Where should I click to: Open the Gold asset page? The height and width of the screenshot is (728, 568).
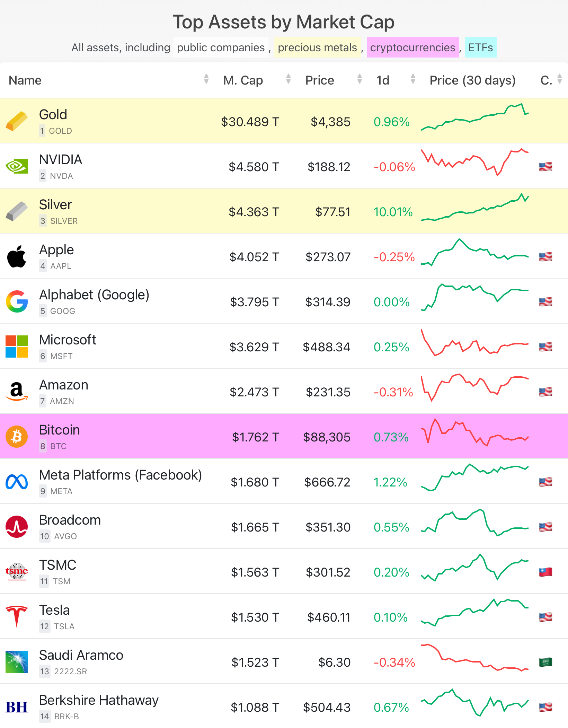click(53, 115)
